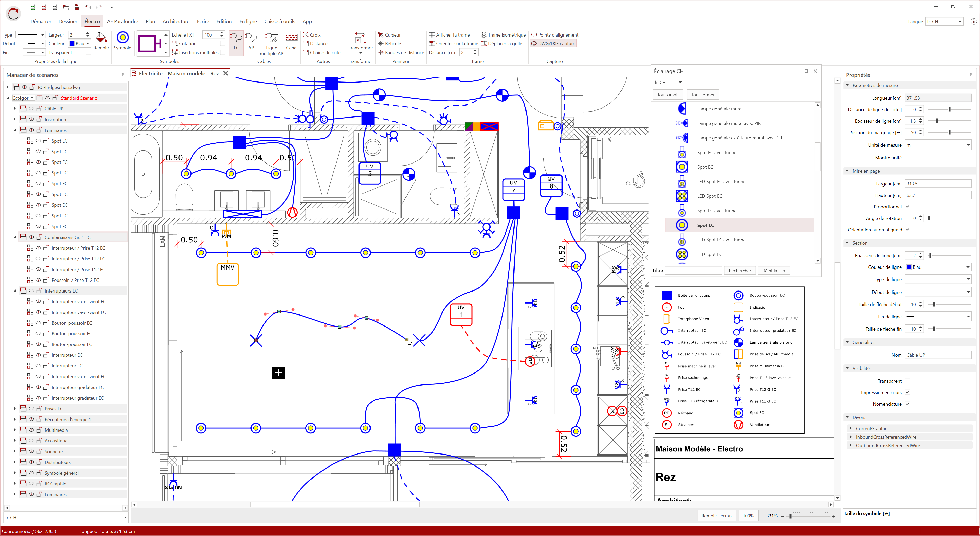Toggle the Proportionnel checkbox

[907, 207]
